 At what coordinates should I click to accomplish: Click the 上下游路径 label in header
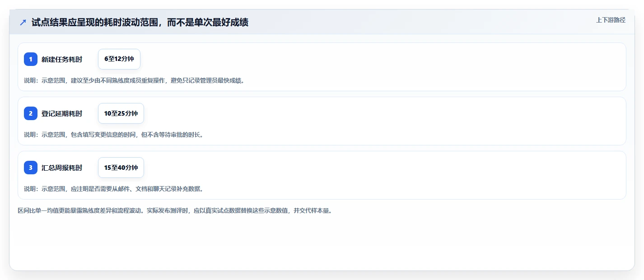(x=611, y=20)
